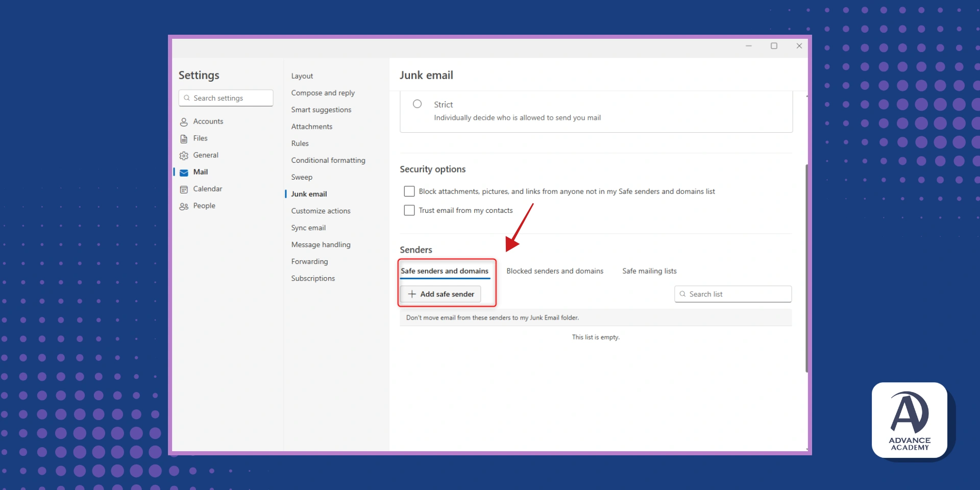Click the Accounts person icon
Image resolution: width=980 pixels, height=490 pixels.
[x=184, y=122]
